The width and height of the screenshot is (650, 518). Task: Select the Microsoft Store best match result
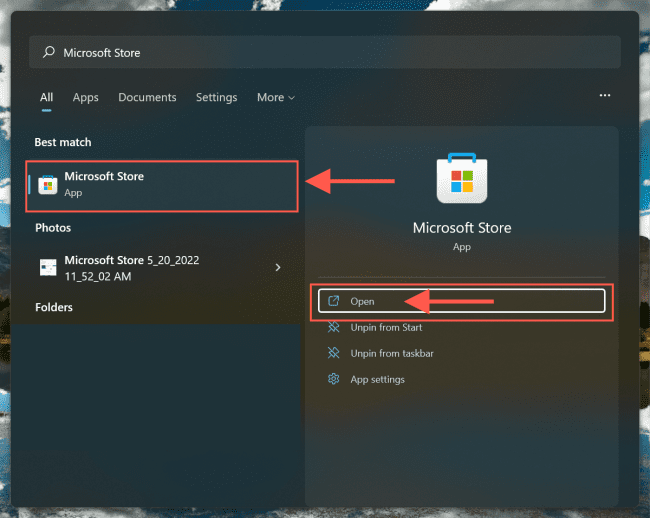160,185
